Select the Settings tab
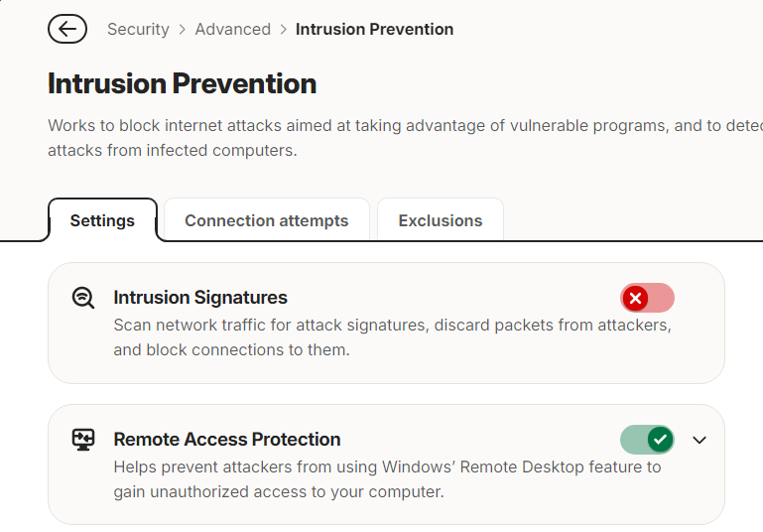763x532 pixels. click(x=102, y=220)
